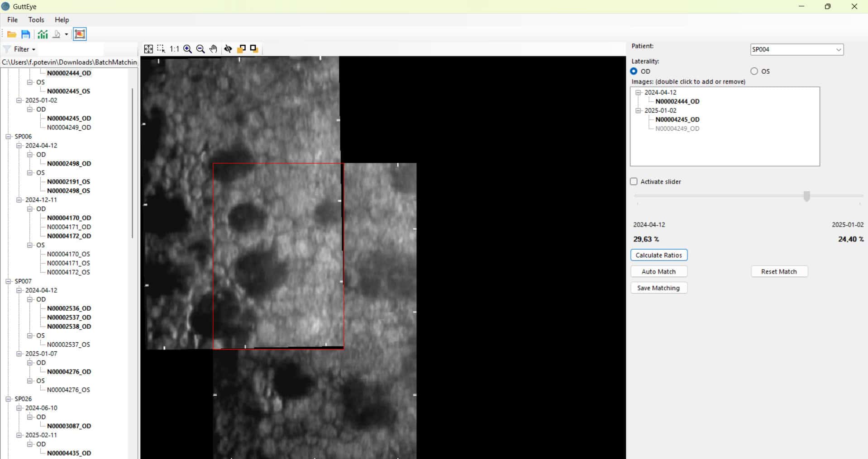The width and height of the screenshot is (868, 459).
Task: Select the zoom-to-selection rectangle tool
Action: point(161,49)
